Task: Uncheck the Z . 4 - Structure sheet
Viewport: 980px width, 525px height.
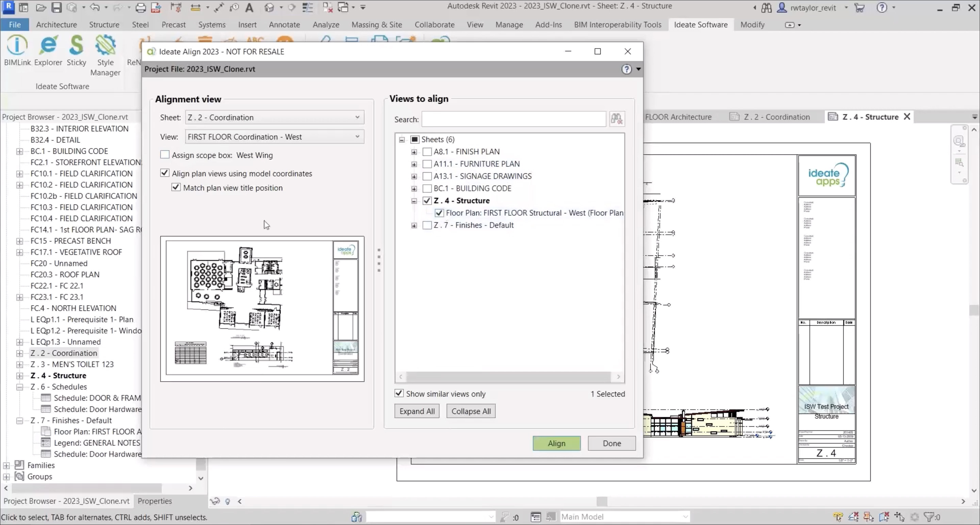Action: [x=427, y=200]
